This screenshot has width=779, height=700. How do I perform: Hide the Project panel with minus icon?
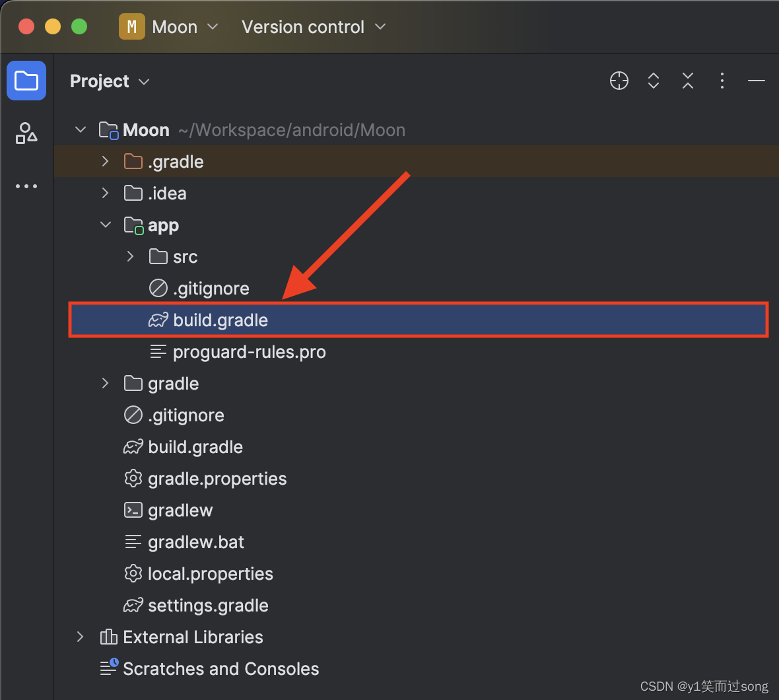(756, 81)
